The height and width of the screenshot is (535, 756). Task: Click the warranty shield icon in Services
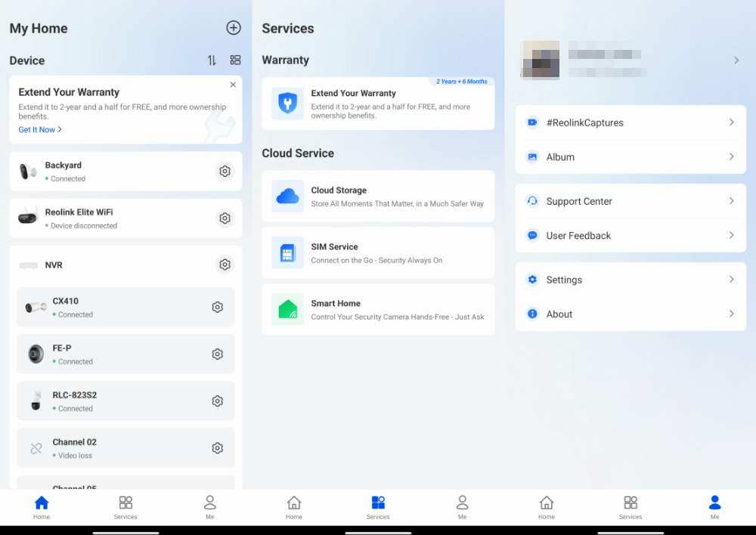coord(287,103)
